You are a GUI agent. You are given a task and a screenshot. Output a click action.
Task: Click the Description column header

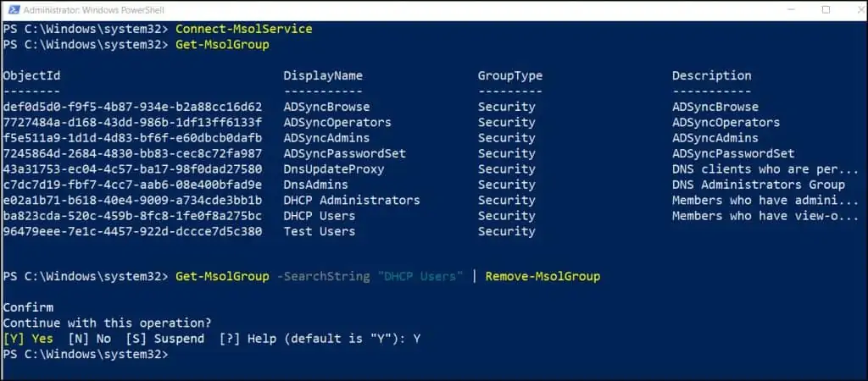711,75
